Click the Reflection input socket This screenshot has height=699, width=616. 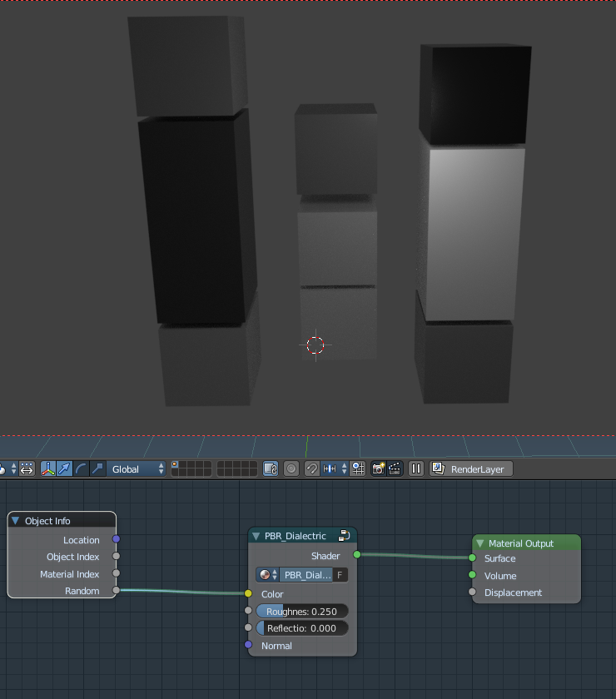248,627
